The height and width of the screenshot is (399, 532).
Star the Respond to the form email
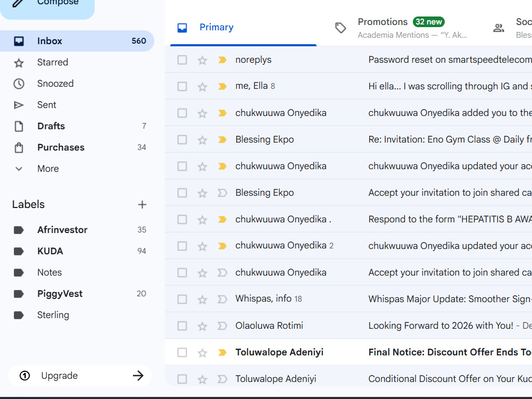(x=203, y=220)
